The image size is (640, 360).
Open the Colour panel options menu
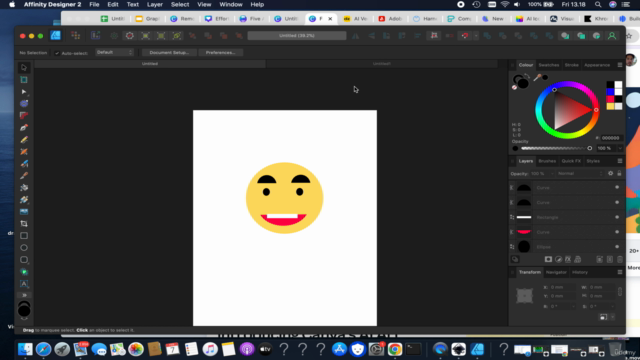tap(620, 65)
